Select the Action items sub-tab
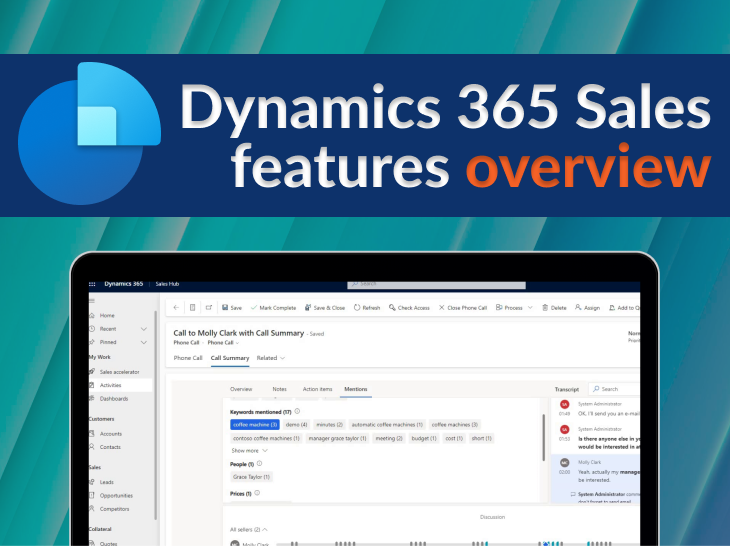Image resolution: width=730 pixels, height=546 pixels. (318, 389)
